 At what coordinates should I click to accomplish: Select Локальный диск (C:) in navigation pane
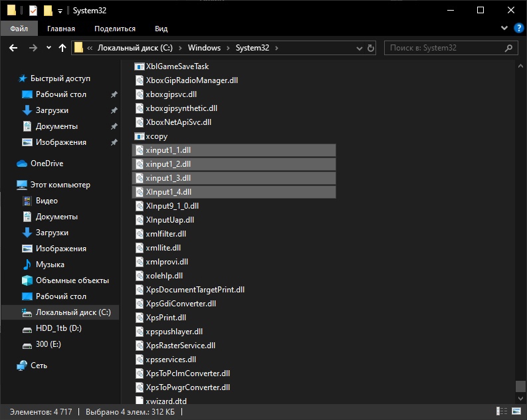tap(60, 312)
